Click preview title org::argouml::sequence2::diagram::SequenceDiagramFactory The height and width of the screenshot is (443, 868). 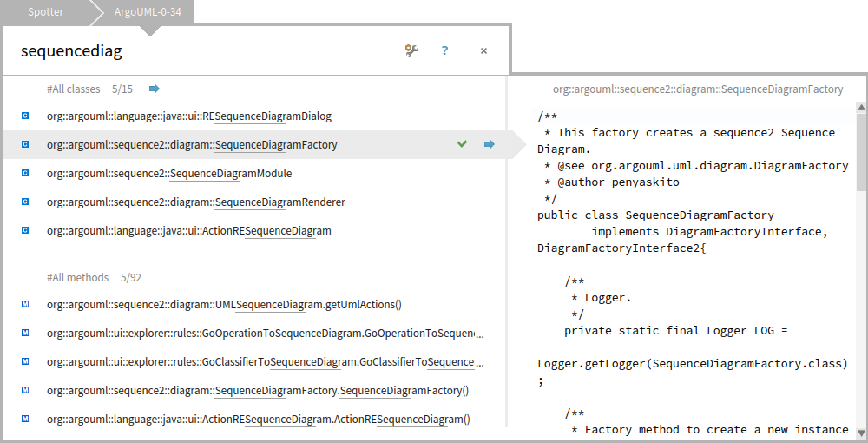(698, 89)
